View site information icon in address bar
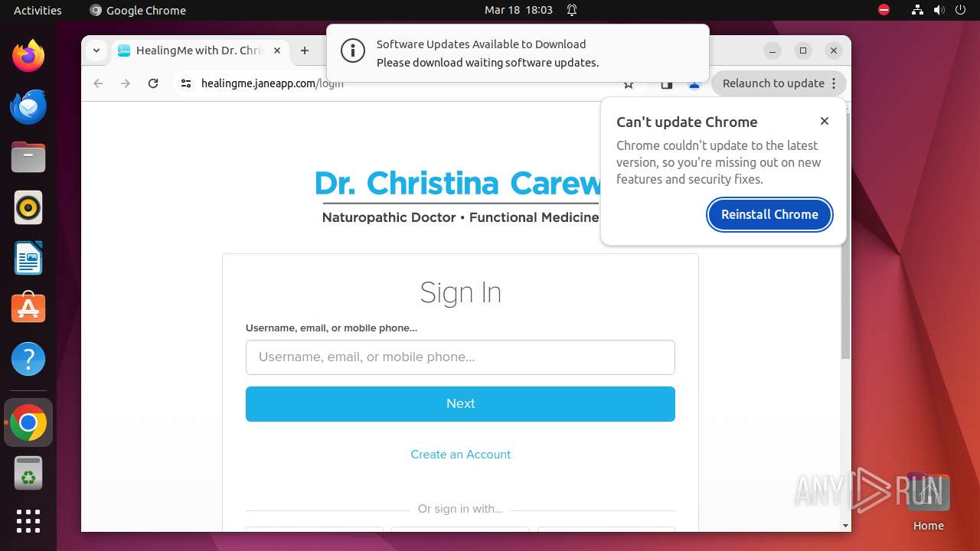 pyautogui.click(x=185, y=83)
